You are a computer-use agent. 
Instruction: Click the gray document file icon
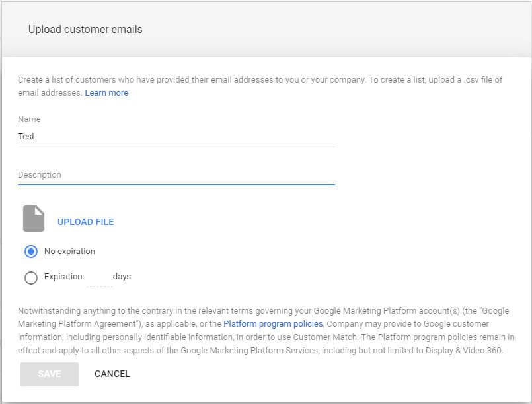34,219
